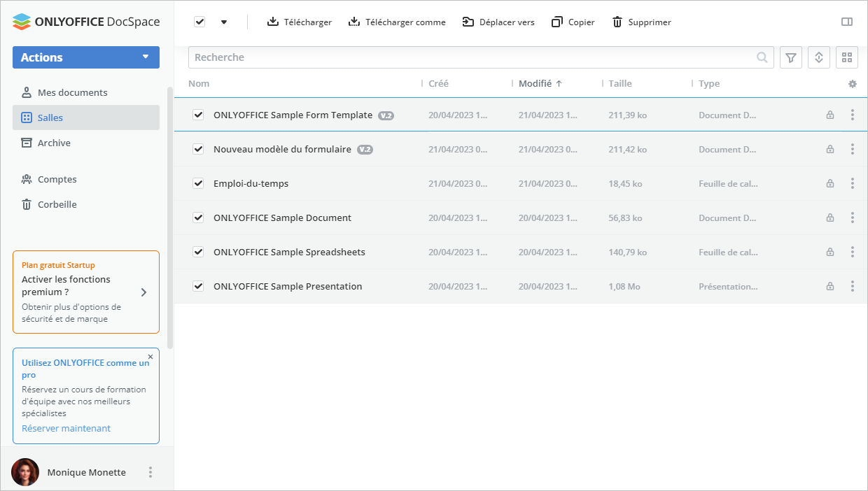This screenshot has width=868, height=491.
Task: Click Réserver maintenant link
Action: (66, 428)
